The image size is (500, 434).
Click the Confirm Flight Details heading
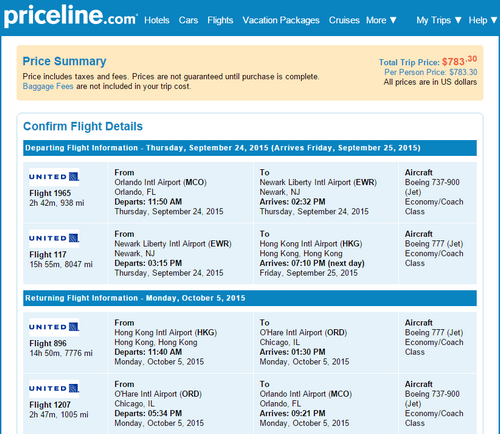pos(83,126)
